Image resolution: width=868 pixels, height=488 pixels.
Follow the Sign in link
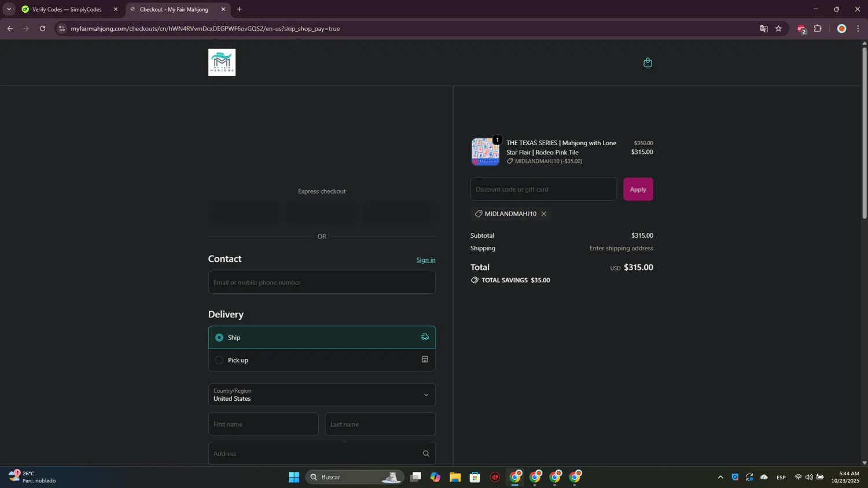425,260
